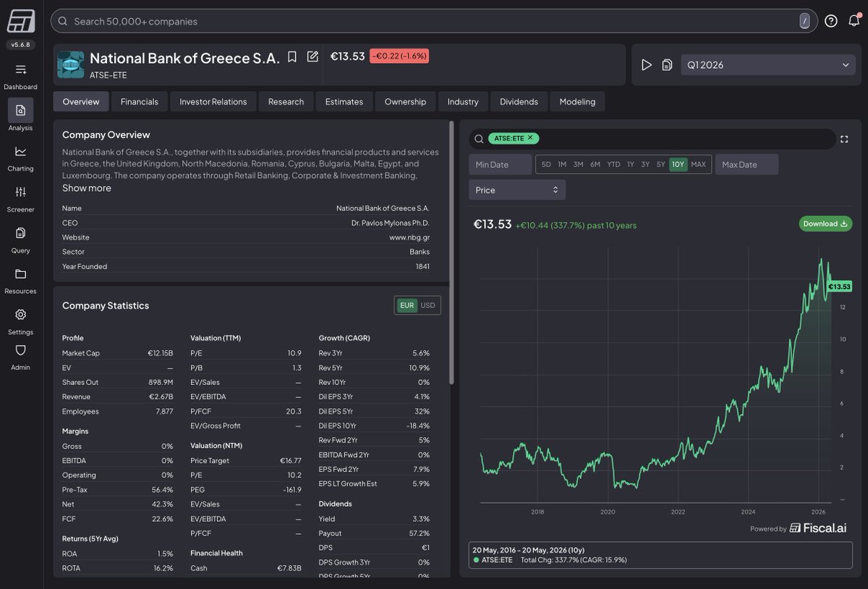Select the 3Y chart range
Image resolution: width=868 pixels, height=589 pixels.
click(645, 164)
